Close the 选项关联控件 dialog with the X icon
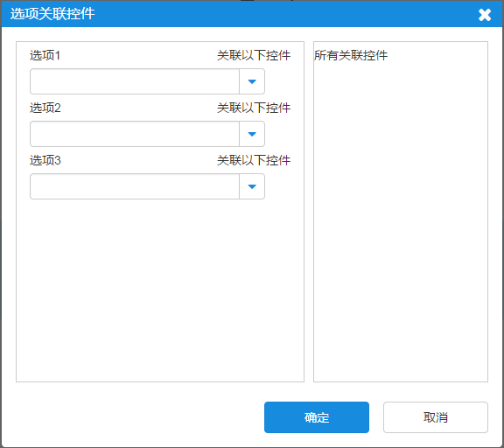The width and height of the screenshot is (504, 448). [x=485, y=15]
